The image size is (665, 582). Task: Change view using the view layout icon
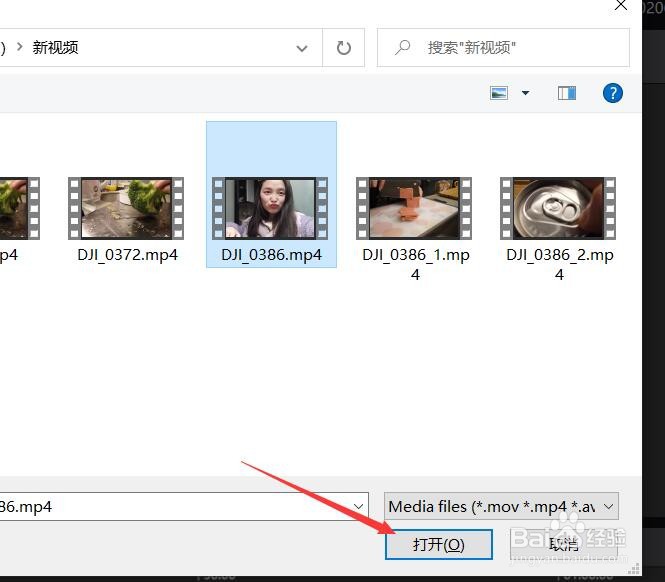pos(499,93)
